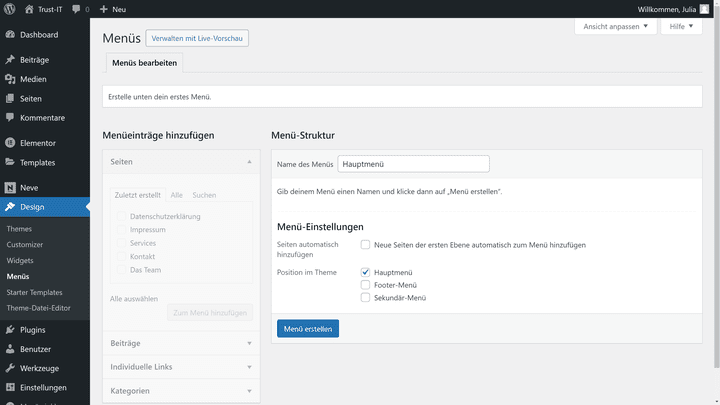Open the Plugins icon in sidebar
The width and height of the screenshot is (720, 405).
(x=10, y=330)
